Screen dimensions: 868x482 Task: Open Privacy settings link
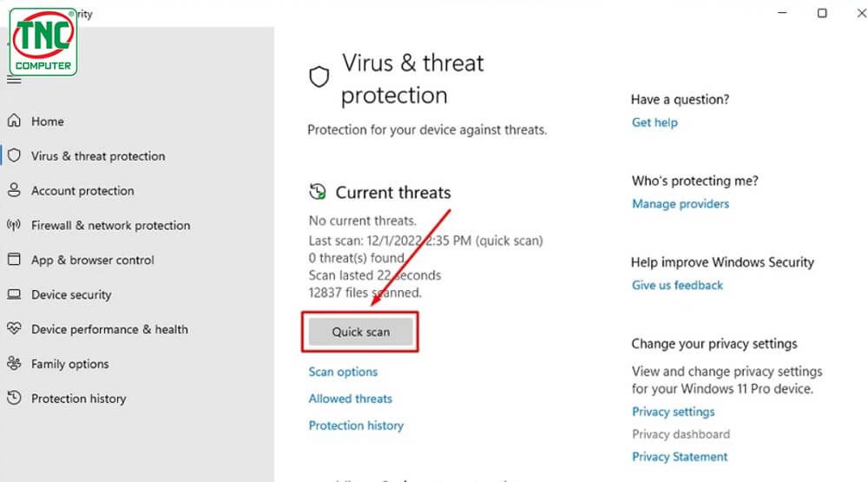[x=674, y=412]
